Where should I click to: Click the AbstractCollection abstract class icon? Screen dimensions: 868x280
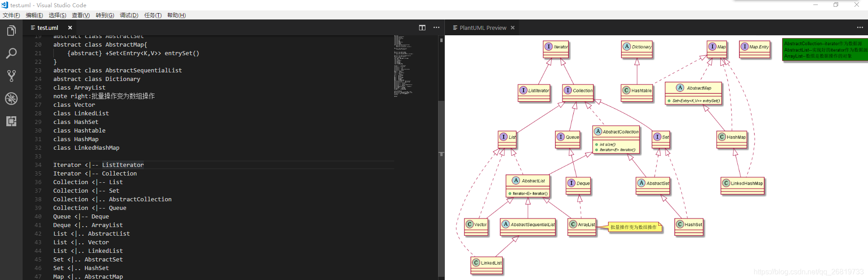tap(598, 131)
